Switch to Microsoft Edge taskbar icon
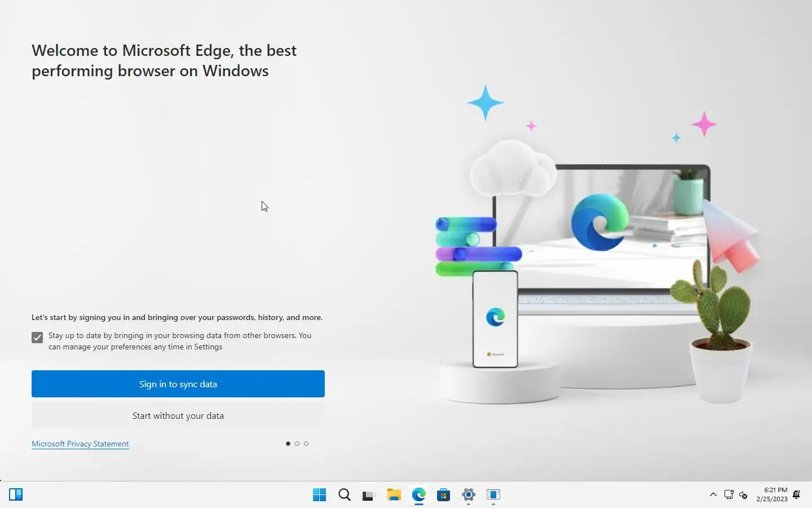Screen dimensions: 812x508 418,495
